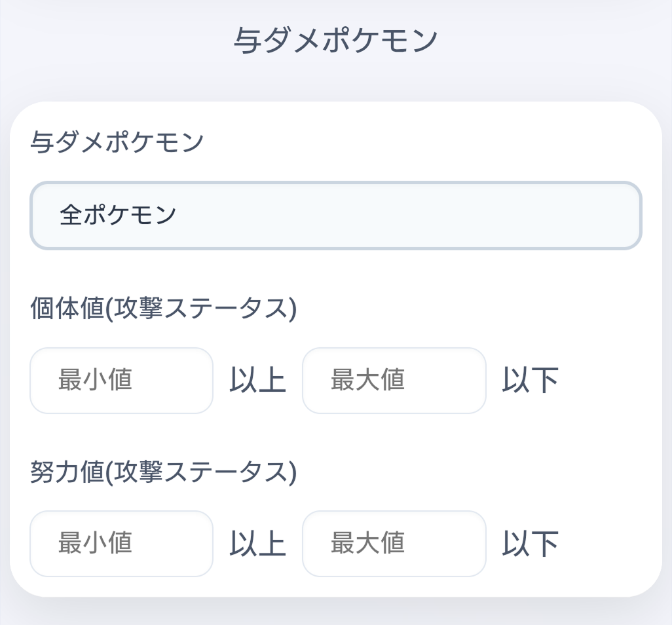The height and width of the screenshot is (625, 672).
Task: Click the page title 与ダメポケモン at top
Action: click(x=335, y=41)
